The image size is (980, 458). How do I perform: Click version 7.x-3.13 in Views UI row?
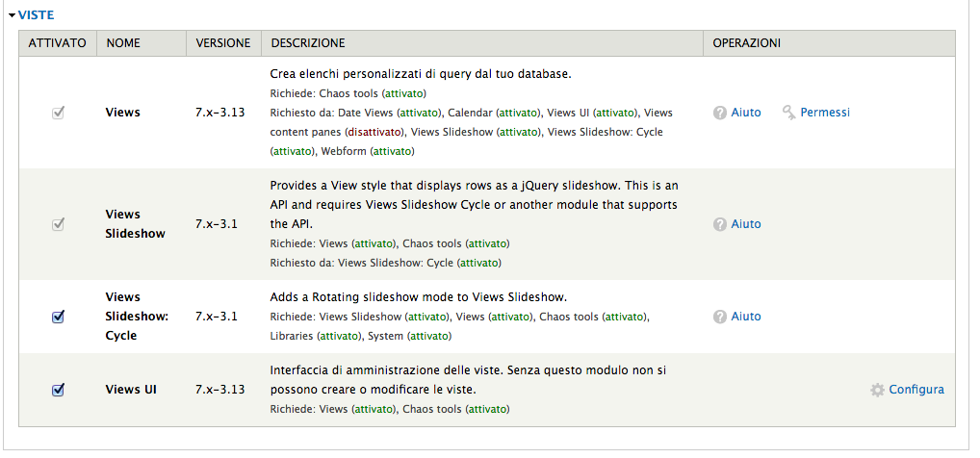pyautogui.click(x=220, y=390)
